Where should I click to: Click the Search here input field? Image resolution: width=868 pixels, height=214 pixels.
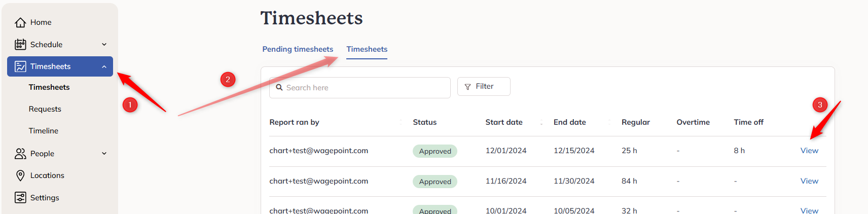click(x=360, y=88)
